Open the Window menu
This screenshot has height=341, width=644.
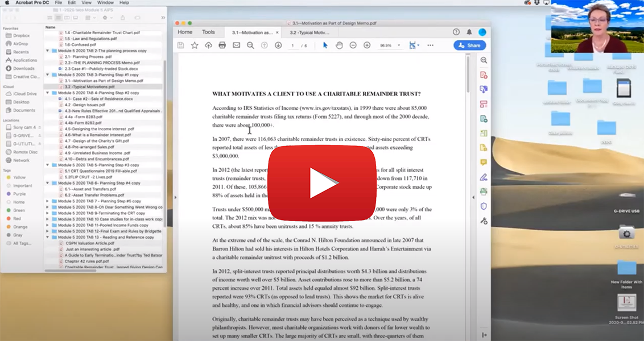click(x=106, y=2)
